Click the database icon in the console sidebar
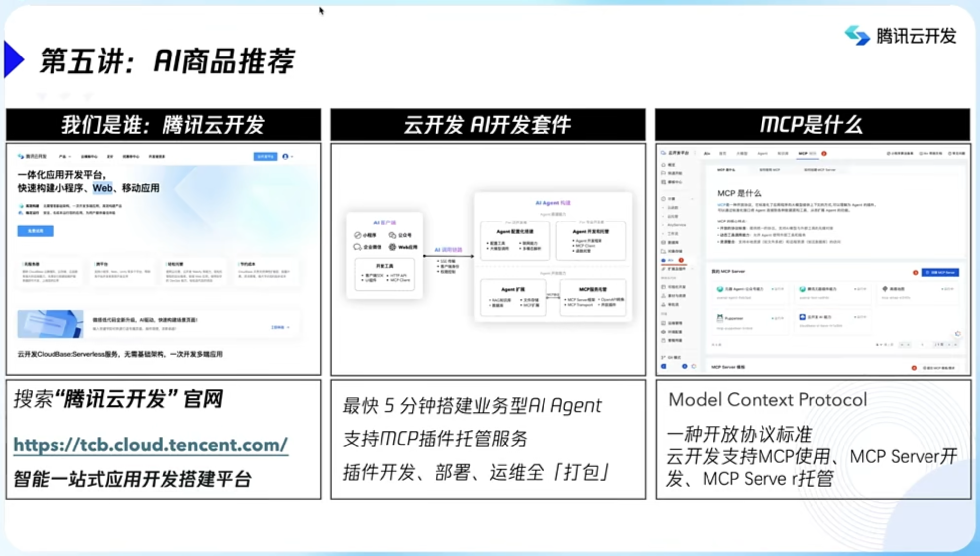The image size is (980, 556). click(662, 242)
